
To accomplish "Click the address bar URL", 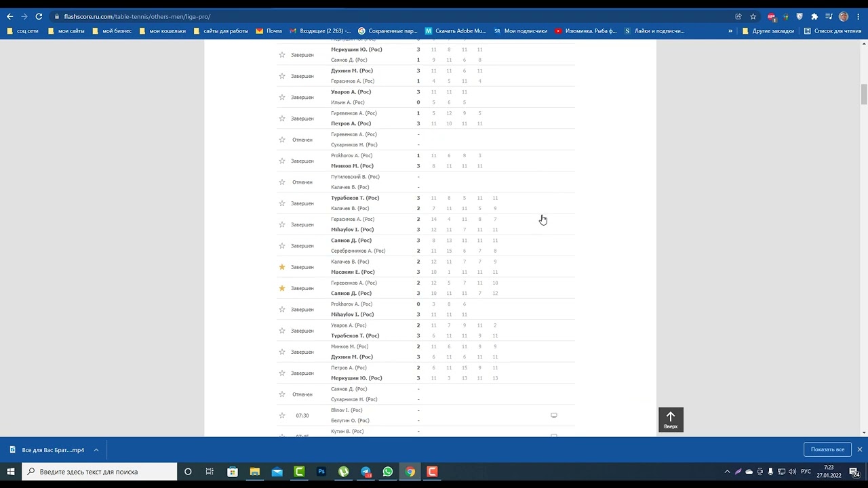I will [137, 16].
